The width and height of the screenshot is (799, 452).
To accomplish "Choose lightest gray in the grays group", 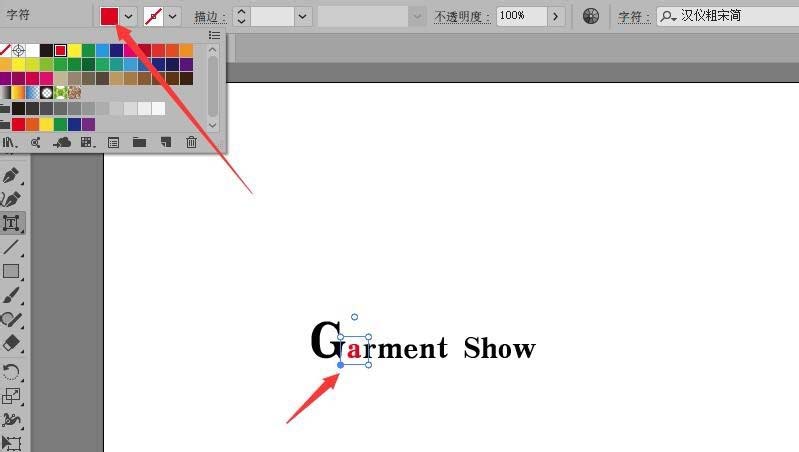I will [158, 108].
